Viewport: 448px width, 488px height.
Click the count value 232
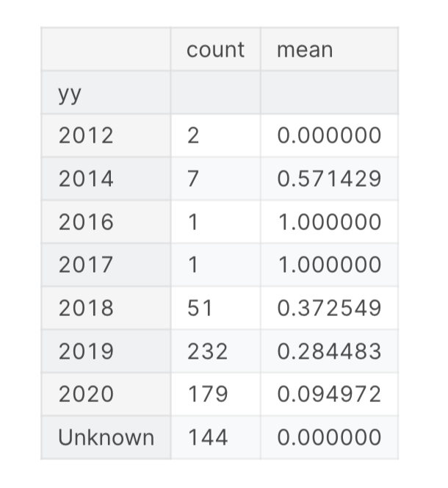coord(208,351)
